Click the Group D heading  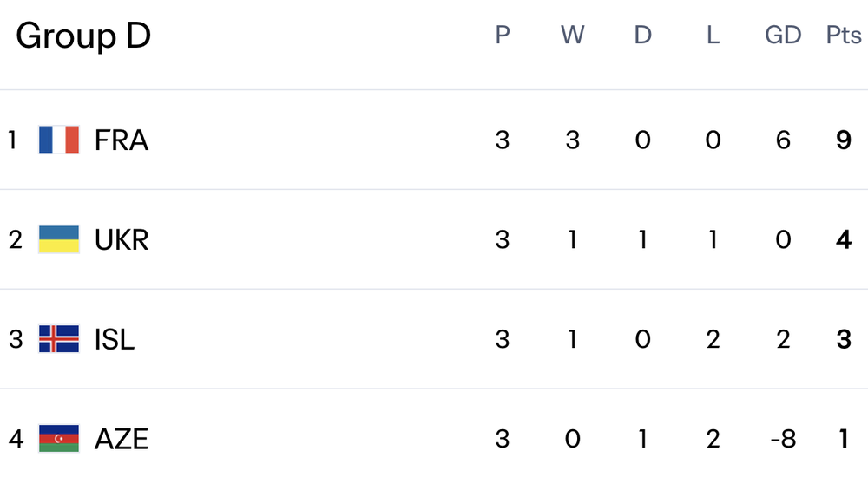(83, 36)
